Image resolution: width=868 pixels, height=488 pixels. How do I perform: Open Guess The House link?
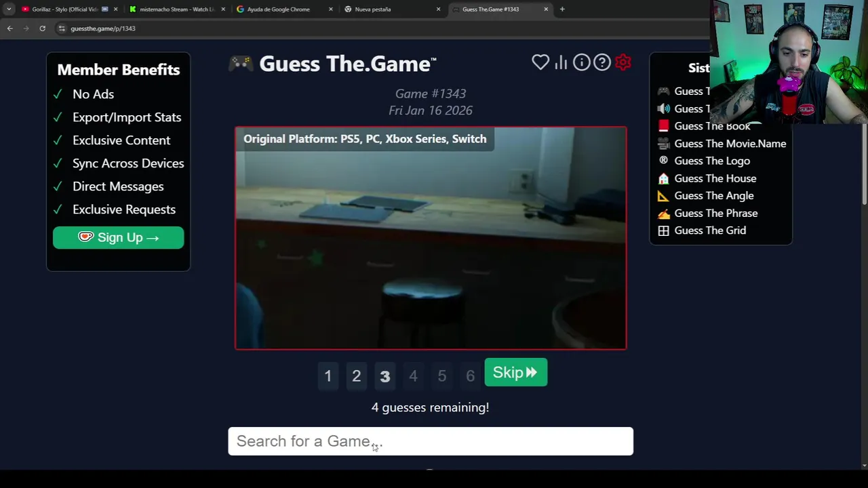coord(715,178)
